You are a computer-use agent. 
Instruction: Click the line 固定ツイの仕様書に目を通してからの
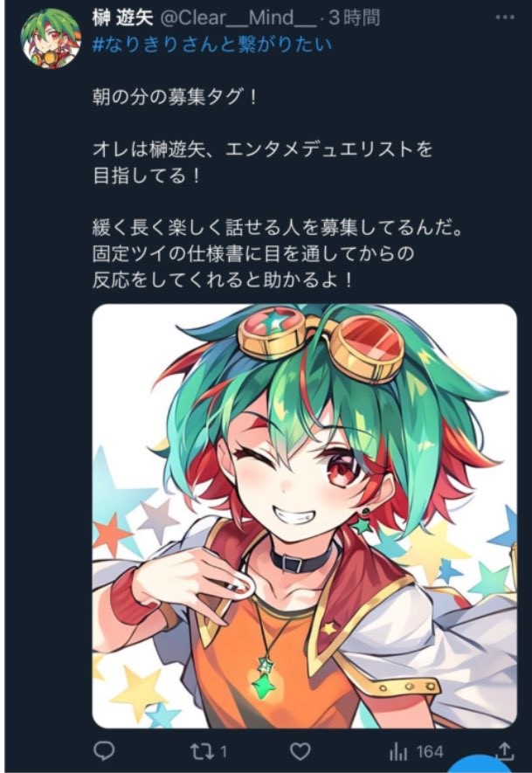click(x=253, y=254)
